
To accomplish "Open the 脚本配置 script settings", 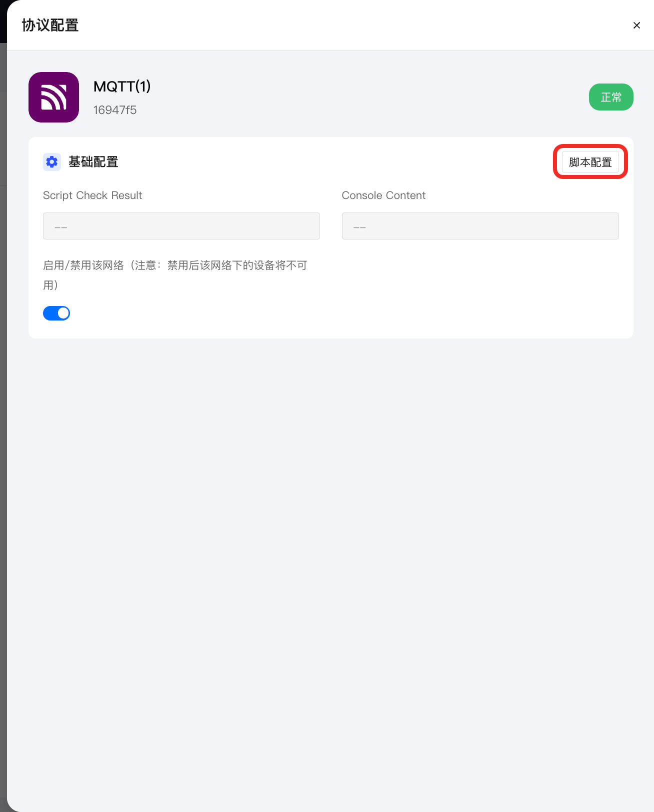I will (590, 162).
